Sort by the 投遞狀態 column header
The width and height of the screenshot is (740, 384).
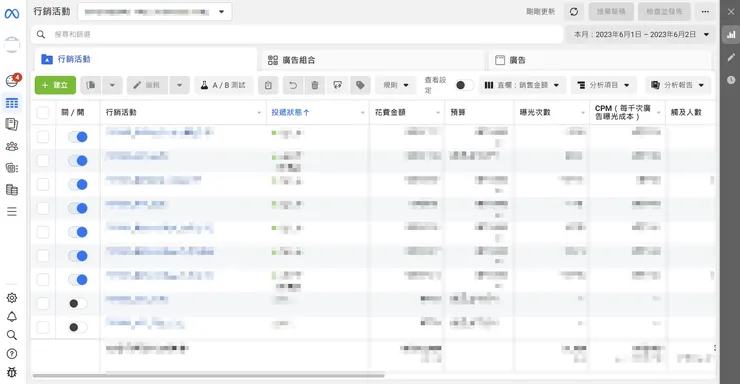(290, 112)
